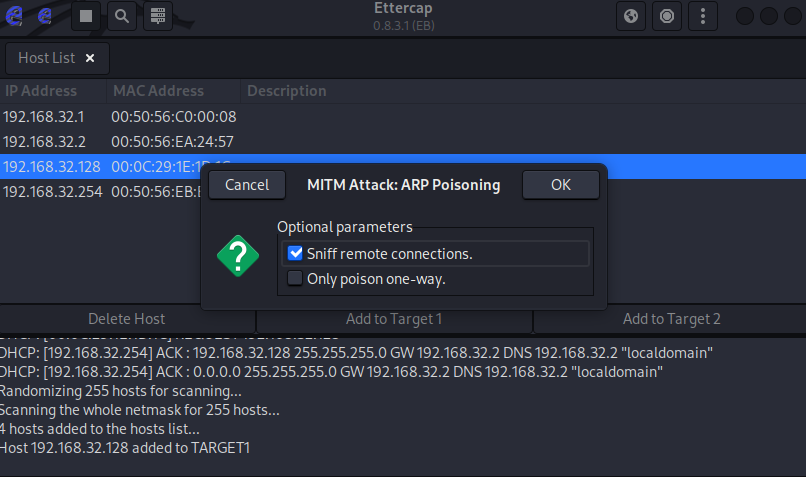Click the green question mark dialog icon
This screenshot has height=477, width=806.
[238, 257]
